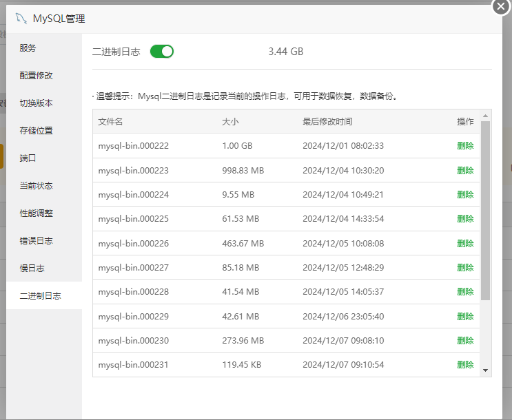The width and height of the screenshot is (512, 420).
Task: Click the timestamp 2024/12/01 08:02:33
Action: tap(343, 145)
